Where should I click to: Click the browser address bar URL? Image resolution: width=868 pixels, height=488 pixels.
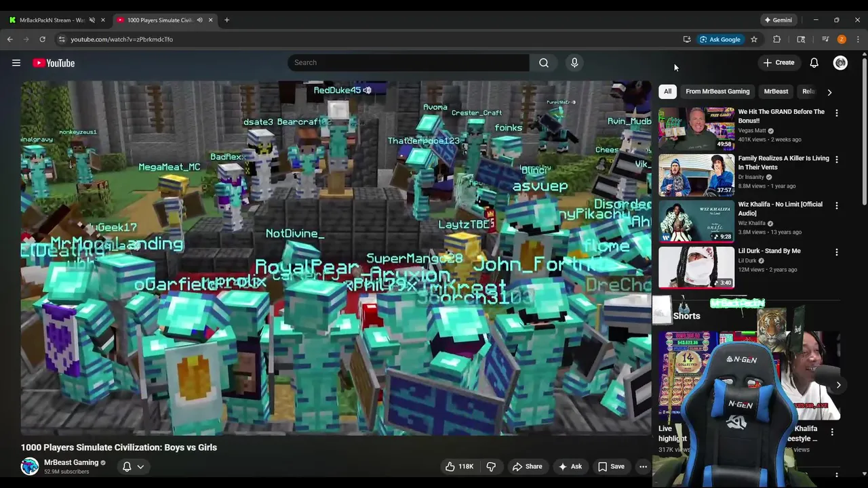pyautogui.click(x=122, y=39)
